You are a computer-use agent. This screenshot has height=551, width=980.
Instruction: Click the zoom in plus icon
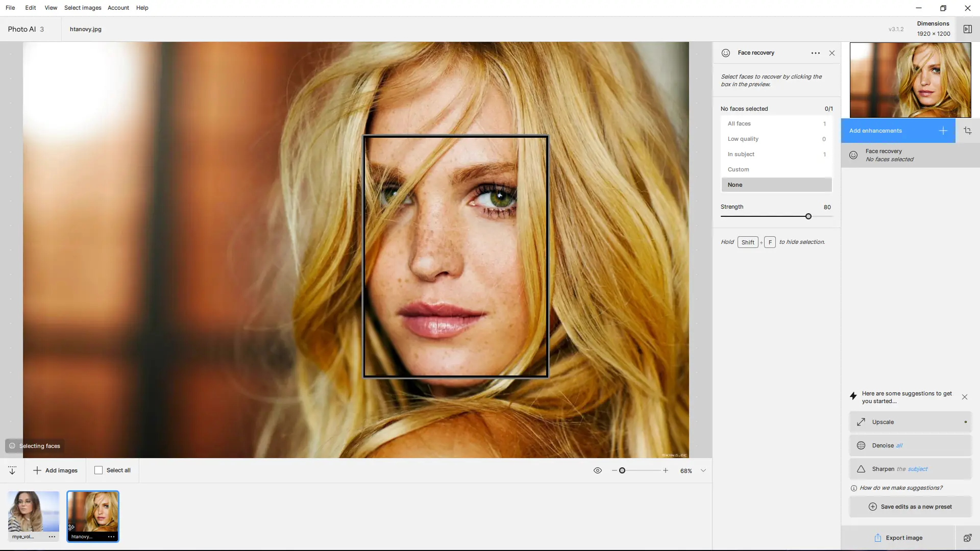coord(666,470)
